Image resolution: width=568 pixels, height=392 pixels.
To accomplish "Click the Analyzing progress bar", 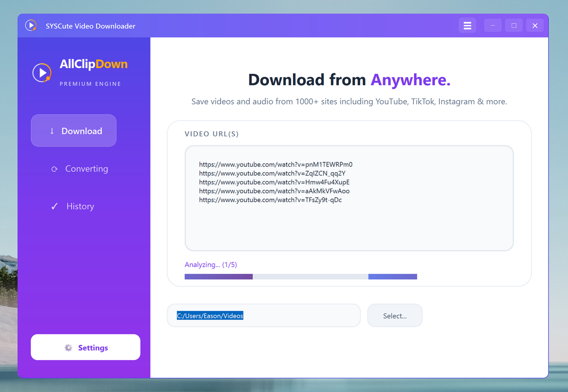I will 301,276.
